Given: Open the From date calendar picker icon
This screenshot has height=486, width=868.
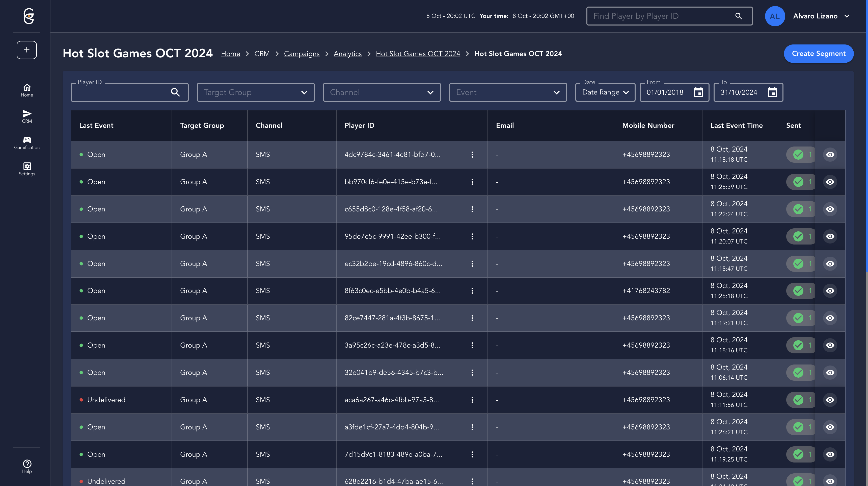Looking at the screenshot, I should pos(698,92).
